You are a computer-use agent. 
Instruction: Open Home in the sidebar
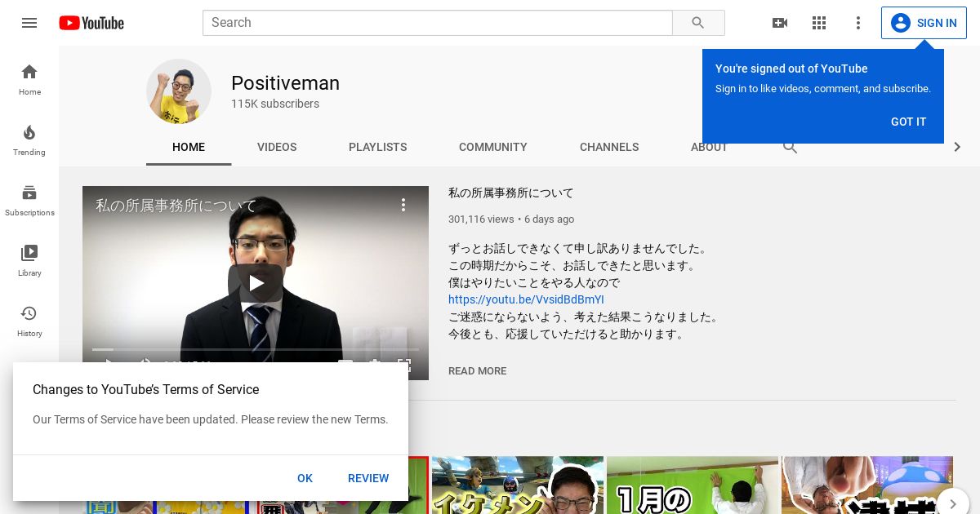(x=29, y=79)
